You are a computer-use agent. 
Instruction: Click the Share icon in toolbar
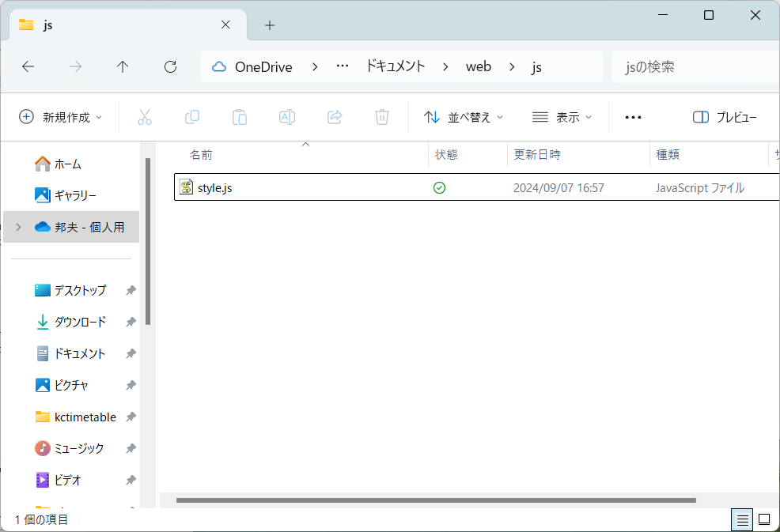tap(334, 117)
